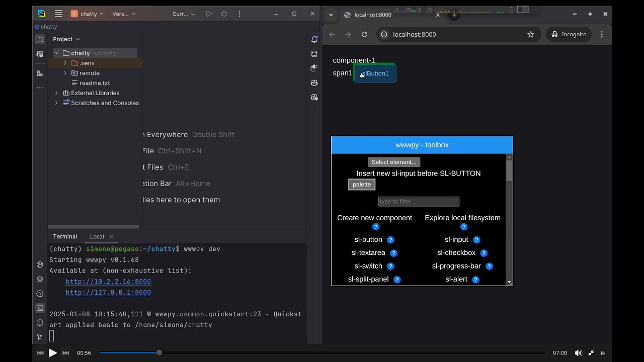Open a new Chrome tab
The height and width of the screenshot is (362, 644).
coord(454,15)
